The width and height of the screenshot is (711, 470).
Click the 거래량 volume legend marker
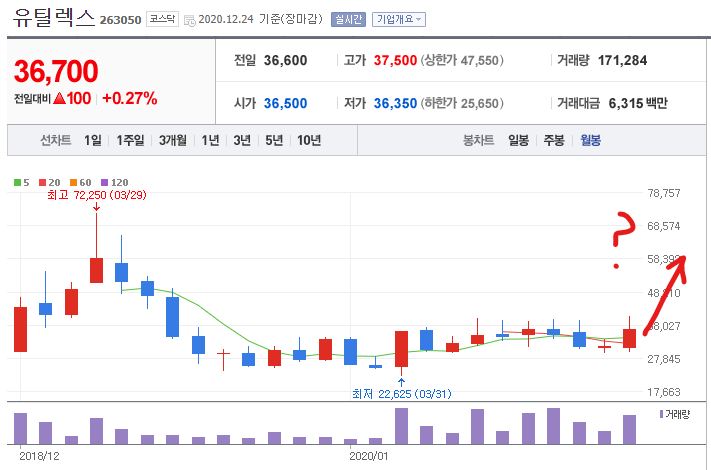661,414
